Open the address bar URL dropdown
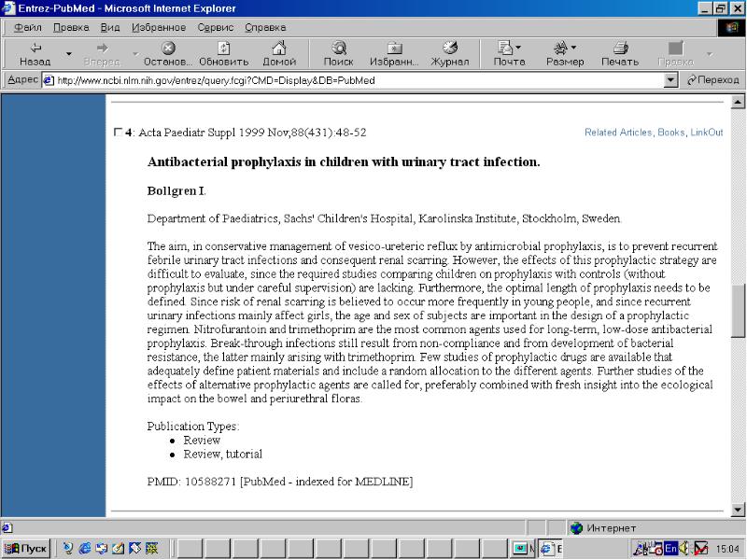 click(670, 80)
